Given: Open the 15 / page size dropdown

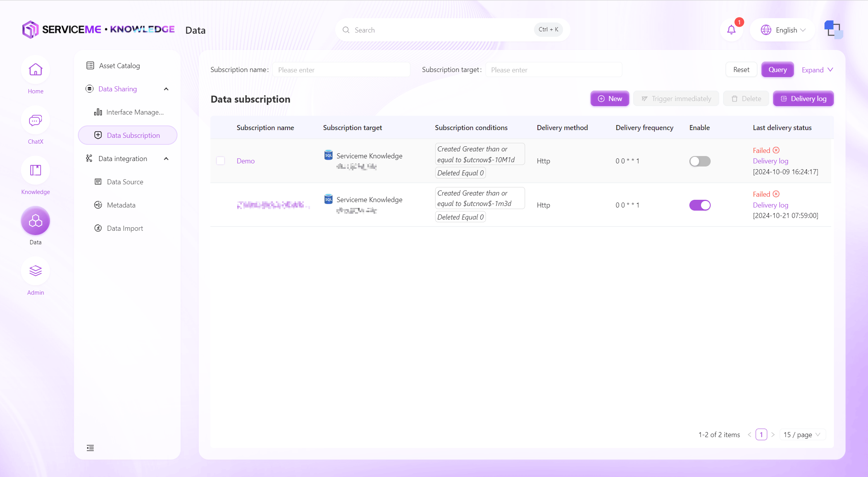Looking at the screenshot, I should 802,434.
